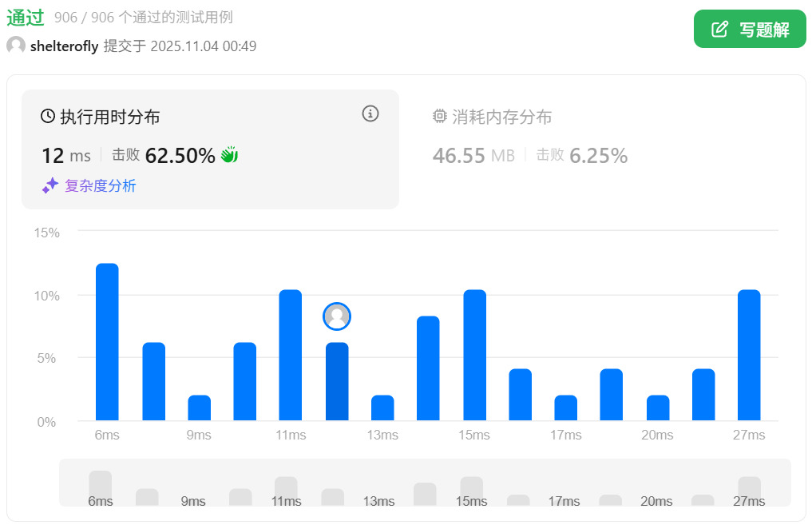Click the gray 27ms bar in overview slider
The width and height of the screenshot is (812, 525).
point(749,486)
